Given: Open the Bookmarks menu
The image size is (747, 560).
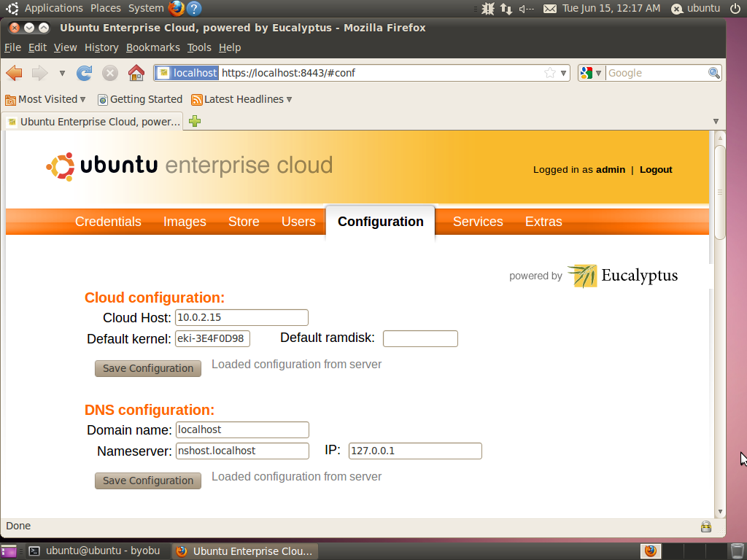Looking at the screenshot, I should point(153,47).
